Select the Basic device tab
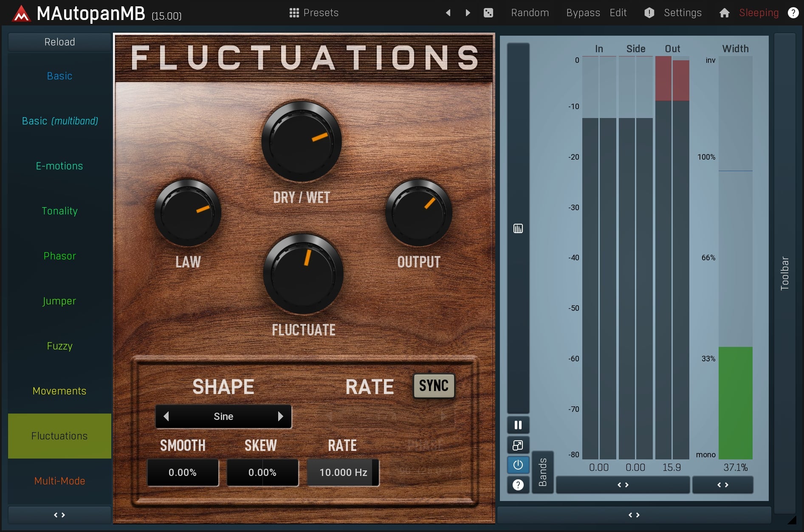 (x=59, y=76)
